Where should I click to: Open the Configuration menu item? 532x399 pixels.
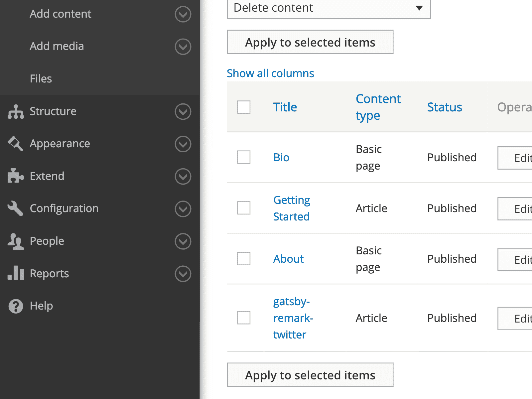click(x=64, y=208)
